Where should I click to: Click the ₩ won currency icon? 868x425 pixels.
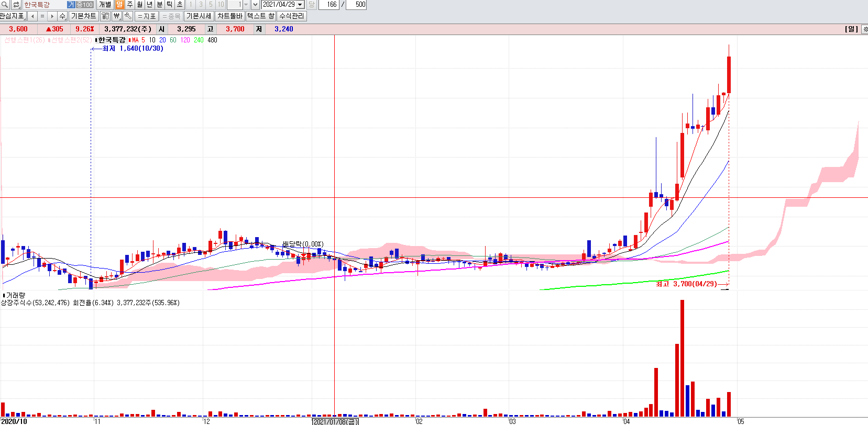tap(116, 16)
